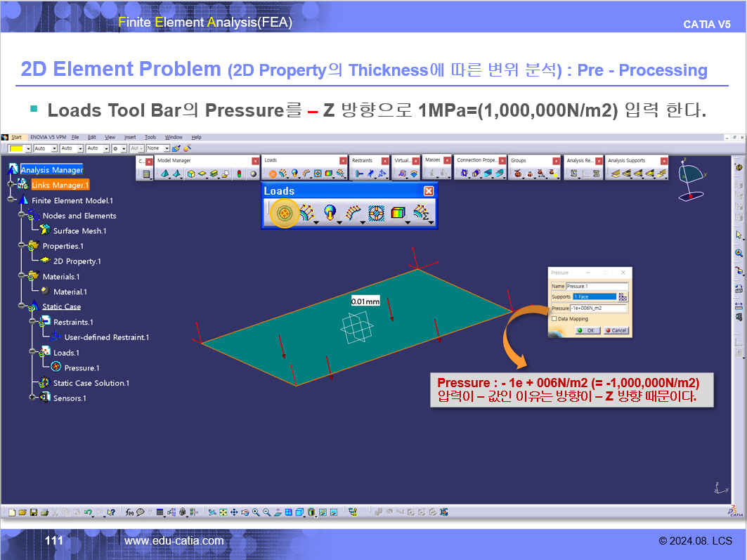Image resolution: width=747 pixels, height=560 pixels.
Task: Close the floating Loads toolbar
Action: (x=429, y=191)
